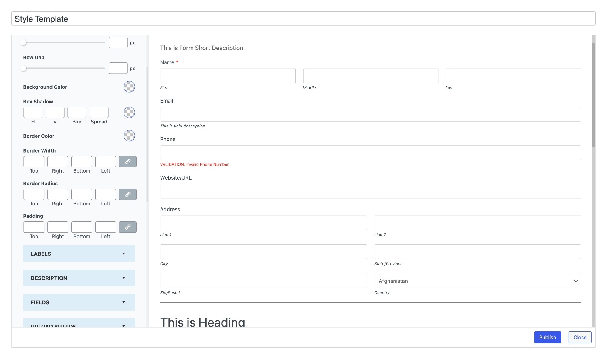
Task: Toggle the DESCRIPTION panel expander
Action: [x=79, y=278]
